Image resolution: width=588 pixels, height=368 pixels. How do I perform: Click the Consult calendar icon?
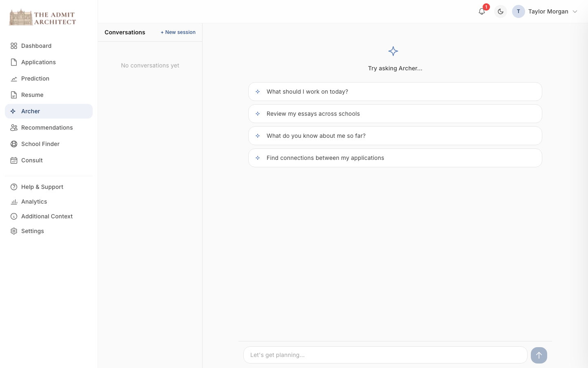point(14,160)
